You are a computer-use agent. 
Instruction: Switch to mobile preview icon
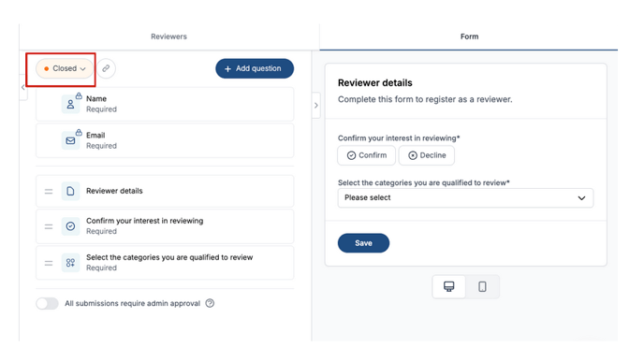point(482,286)
